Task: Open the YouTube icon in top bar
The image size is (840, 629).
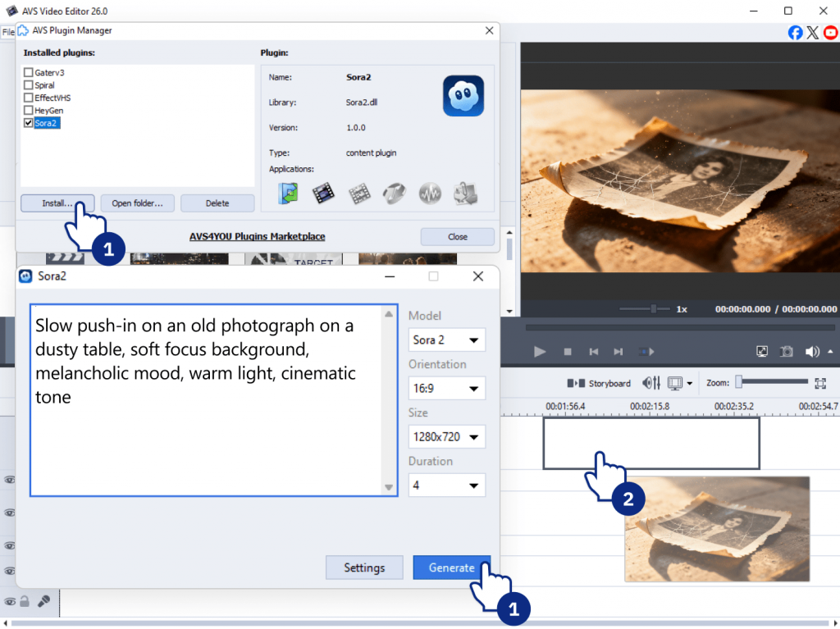Action: (x=831, y=33)
